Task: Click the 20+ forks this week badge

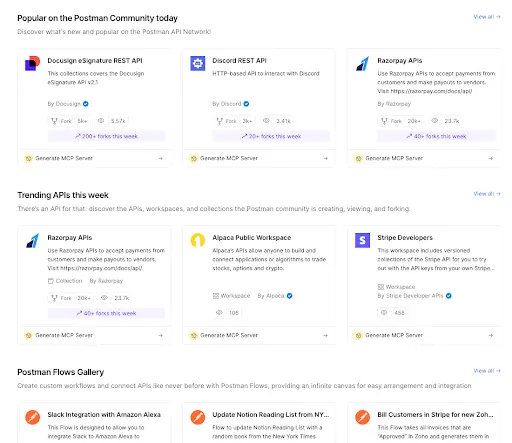Action: click(271, 136)
